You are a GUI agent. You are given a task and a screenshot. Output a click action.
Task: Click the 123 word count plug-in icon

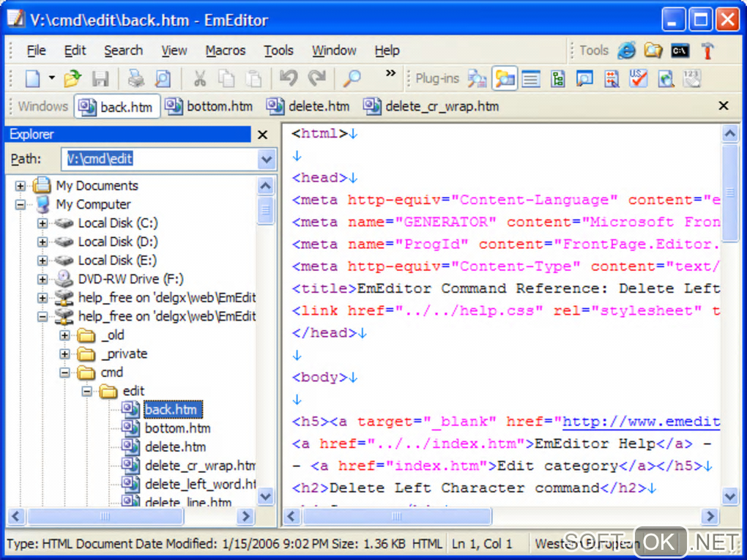coord(692,78)
